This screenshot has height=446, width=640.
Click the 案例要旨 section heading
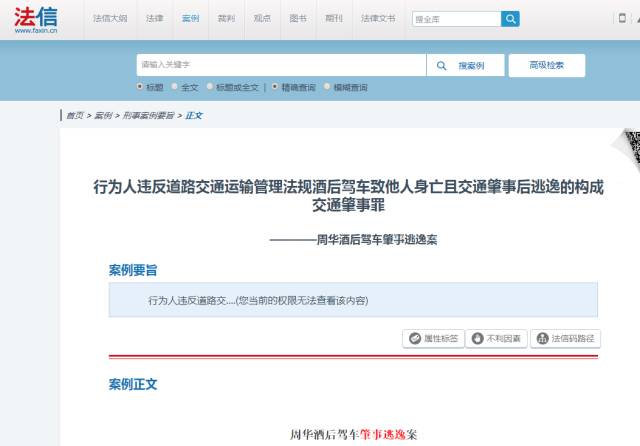133,270
